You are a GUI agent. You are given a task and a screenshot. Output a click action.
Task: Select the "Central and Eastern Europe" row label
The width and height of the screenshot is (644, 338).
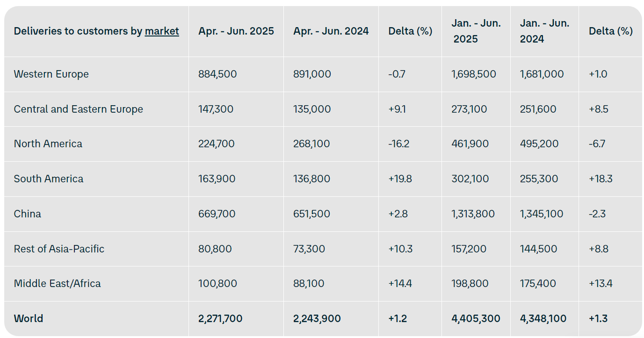79,109
